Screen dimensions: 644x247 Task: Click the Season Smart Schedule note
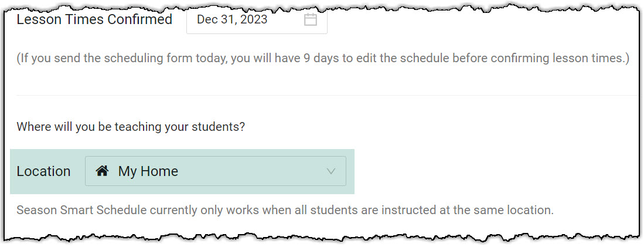pyautogui.click(x=285, y=209)
